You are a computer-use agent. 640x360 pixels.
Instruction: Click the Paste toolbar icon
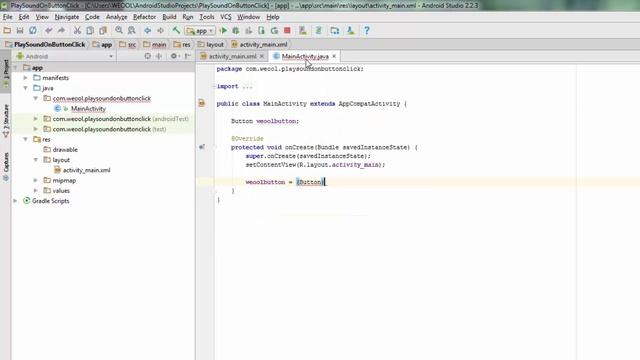click(x=103, y=31)
